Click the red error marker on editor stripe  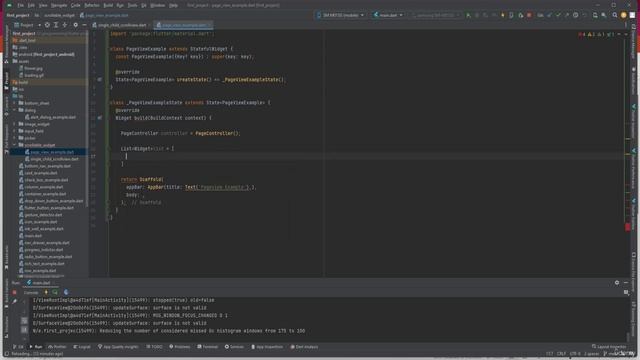tap(628, 227)
